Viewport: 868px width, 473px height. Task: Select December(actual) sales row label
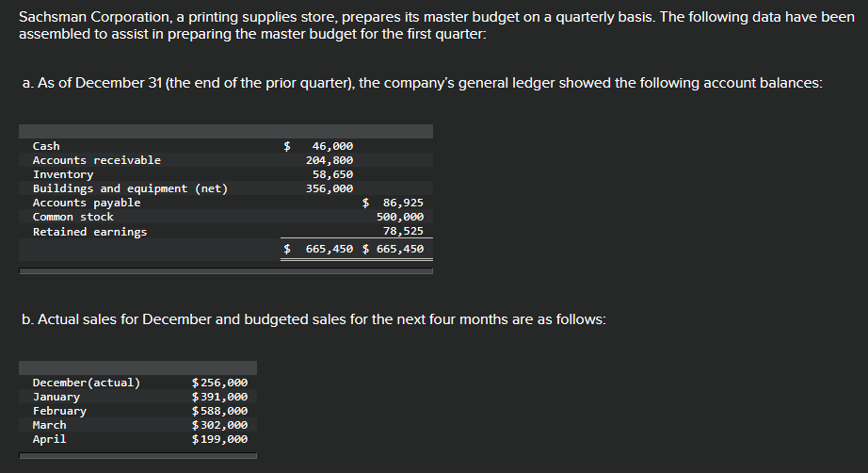(x=87, y=383)
